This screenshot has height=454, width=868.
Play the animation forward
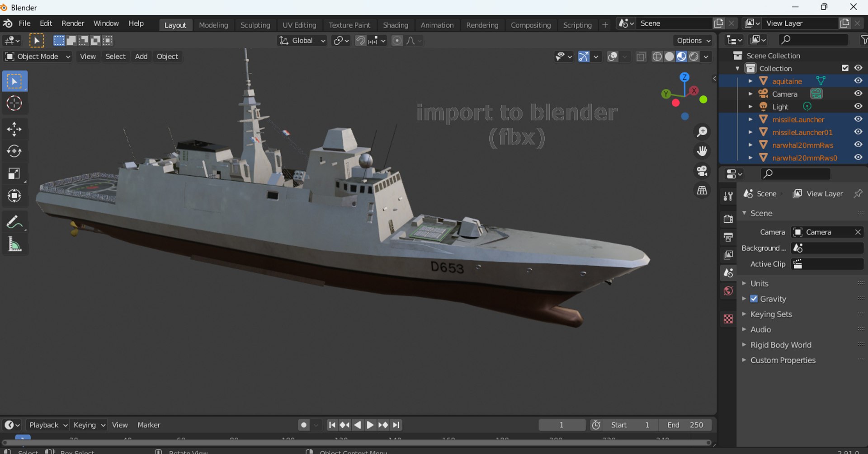tap(370, 425)
